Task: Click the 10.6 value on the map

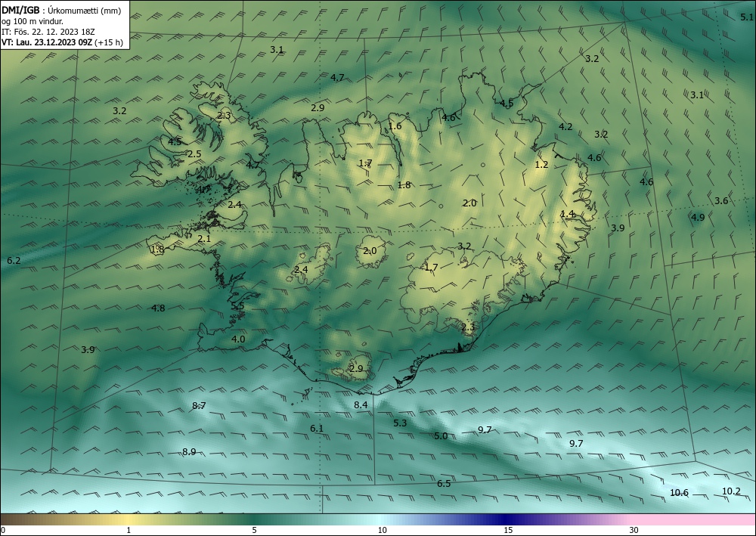Action: coord(680,493)
